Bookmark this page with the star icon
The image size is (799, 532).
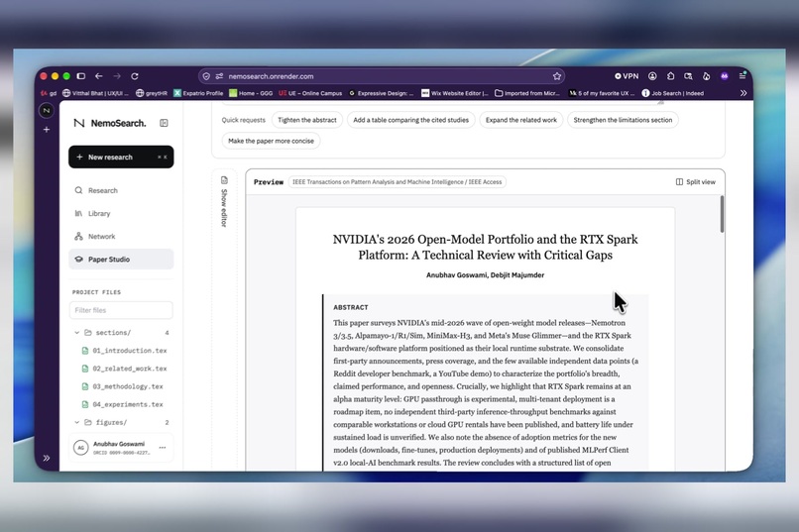tap(557, 76)
